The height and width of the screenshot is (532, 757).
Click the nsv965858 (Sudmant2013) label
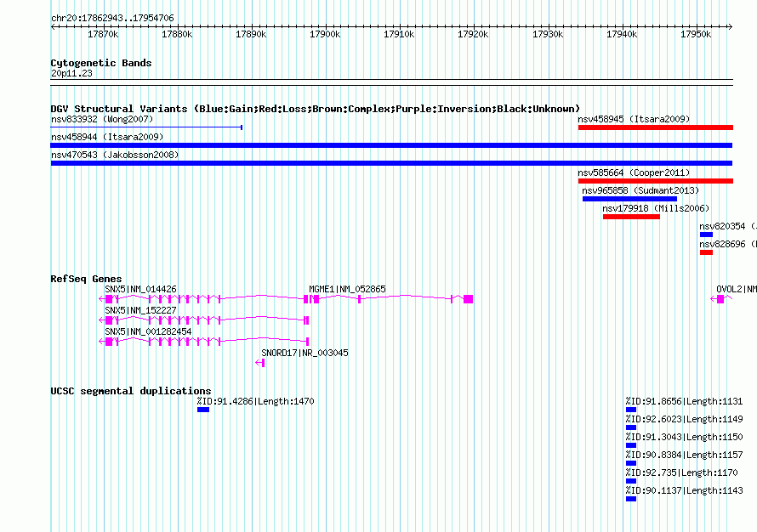click(x=640, y=190)
